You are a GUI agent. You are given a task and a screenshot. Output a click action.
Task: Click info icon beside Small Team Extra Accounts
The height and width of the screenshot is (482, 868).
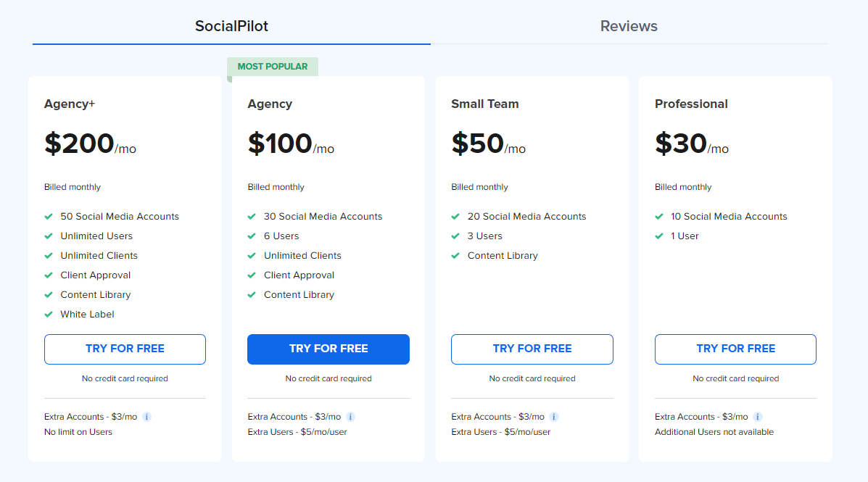click(x=553, y=417)
